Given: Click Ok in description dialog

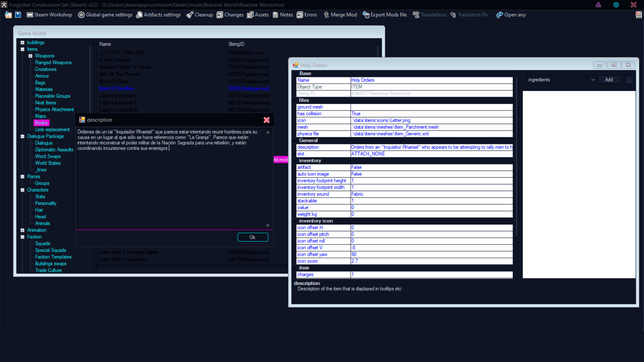Looking at the screenshot, I should pos(253,237).
